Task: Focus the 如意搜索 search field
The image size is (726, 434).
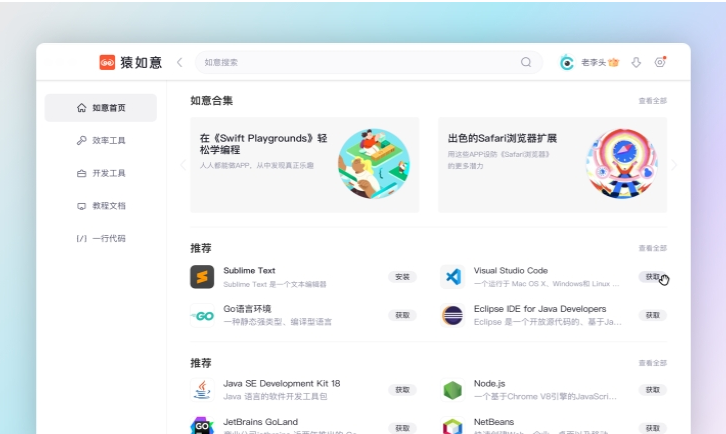Action: coord(369,62)
